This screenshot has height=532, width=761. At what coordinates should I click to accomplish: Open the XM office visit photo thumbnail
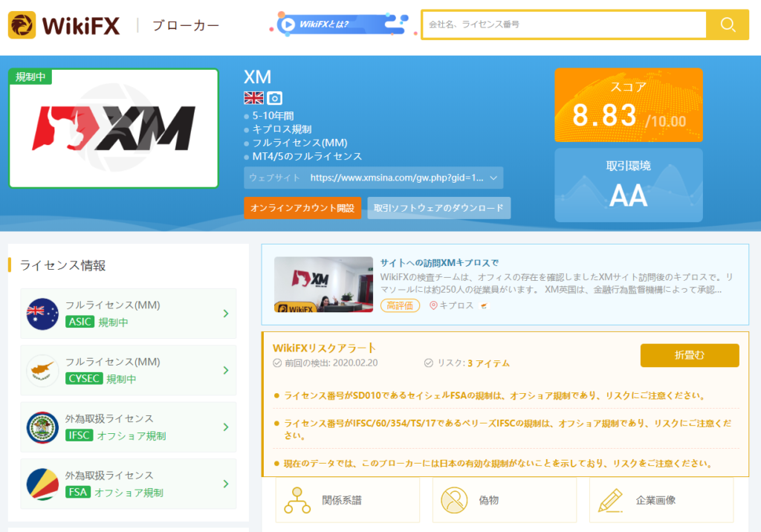(324, 285)
